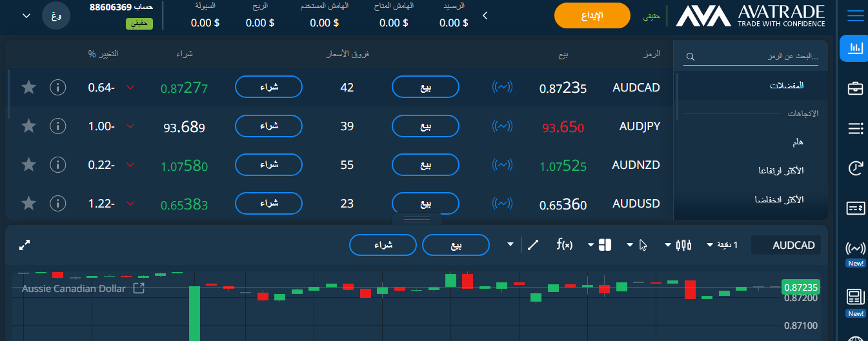
Task: Open the account avatar circle
Action: coord(56,15)
